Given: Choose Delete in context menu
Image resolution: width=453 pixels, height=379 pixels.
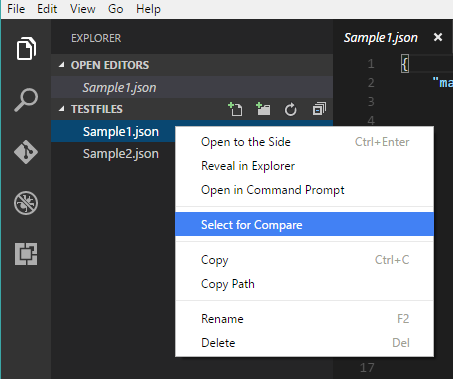Looking at the screenshot, I should pos(304,343).
